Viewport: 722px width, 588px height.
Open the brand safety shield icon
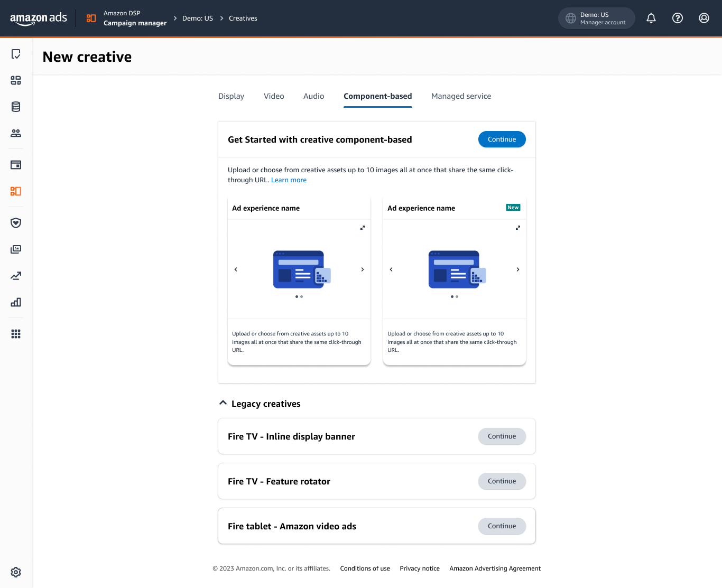(15, 222)
